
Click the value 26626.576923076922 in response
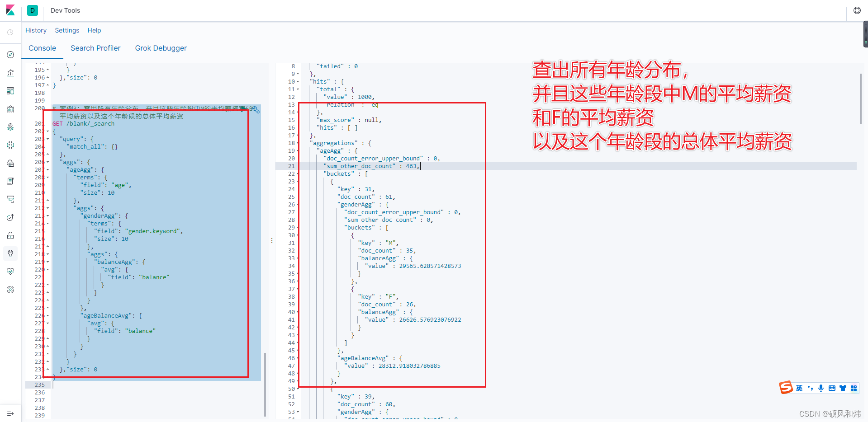(430, 320)
